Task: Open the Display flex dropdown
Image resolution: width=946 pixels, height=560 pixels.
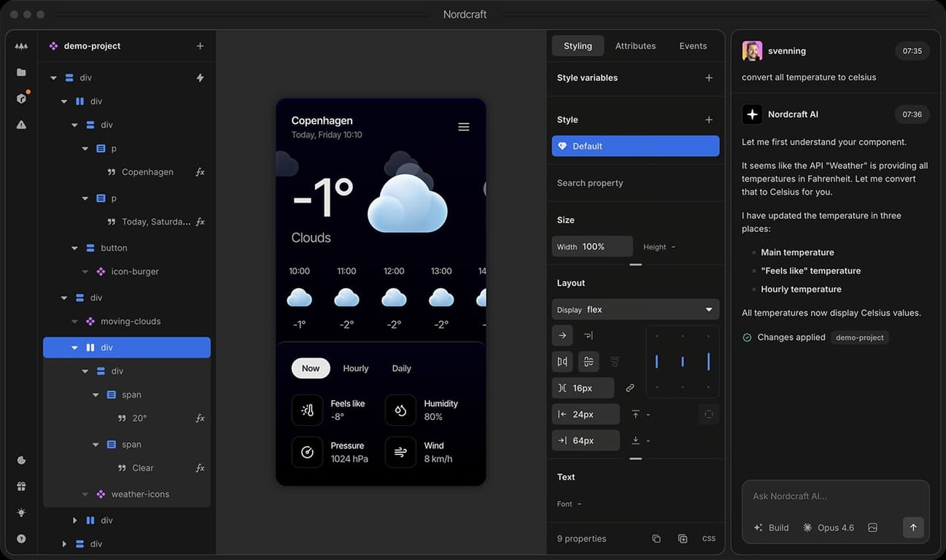Action: [635, 308]
